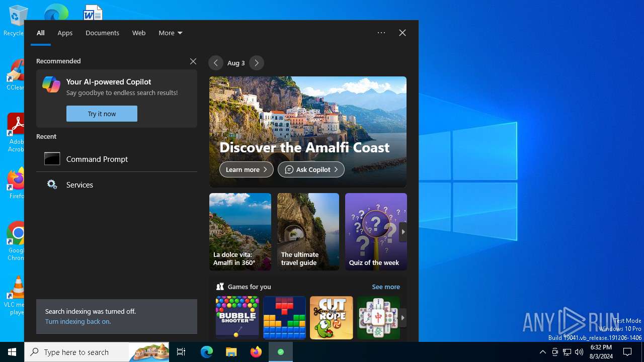Show more games with the arrow
The height and width of the screenshot is (362, 644).
click(x=403, y=318)
